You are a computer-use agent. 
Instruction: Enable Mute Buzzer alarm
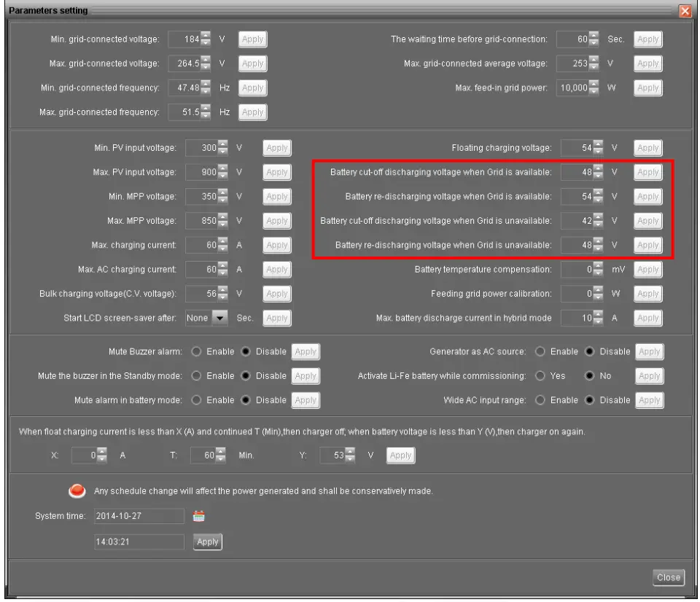(x=196, y=351)
